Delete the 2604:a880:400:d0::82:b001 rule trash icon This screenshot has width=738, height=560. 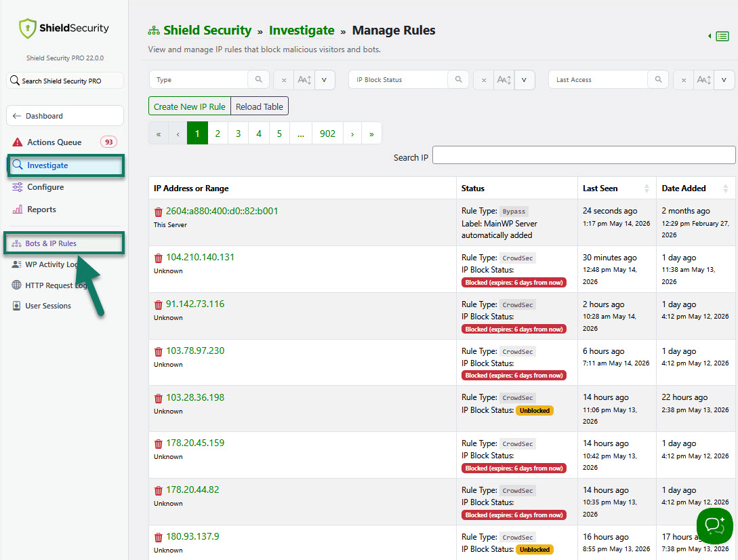(158, 212)
